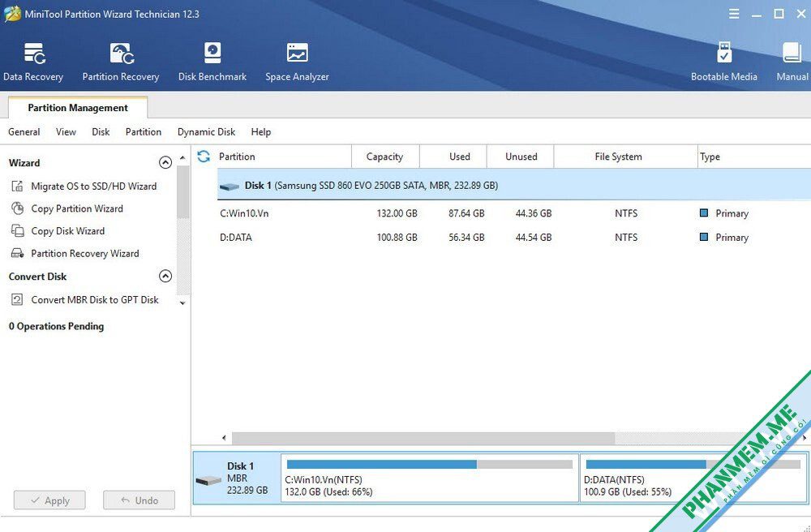This screenshot has width=811, height=532.
Task: Select the C:Win10.Vn usage bar in disk map
Action: (x=429, y=464)
